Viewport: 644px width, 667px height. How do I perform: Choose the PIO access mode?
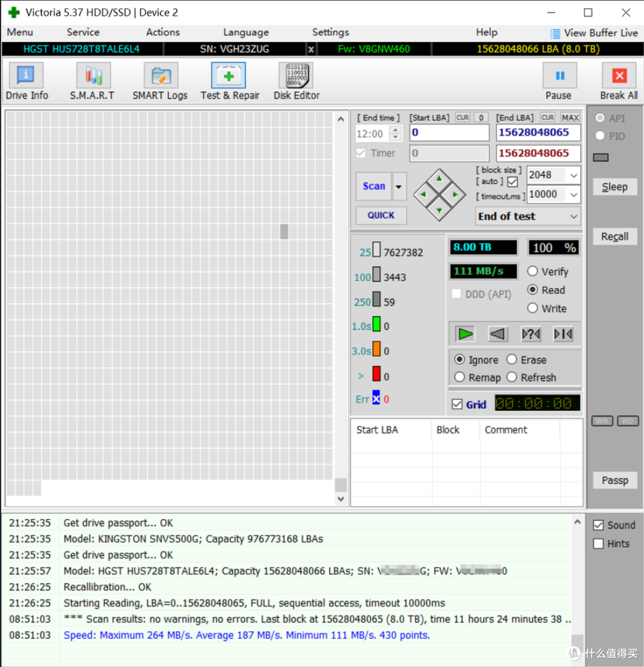(x=600, y=136)
